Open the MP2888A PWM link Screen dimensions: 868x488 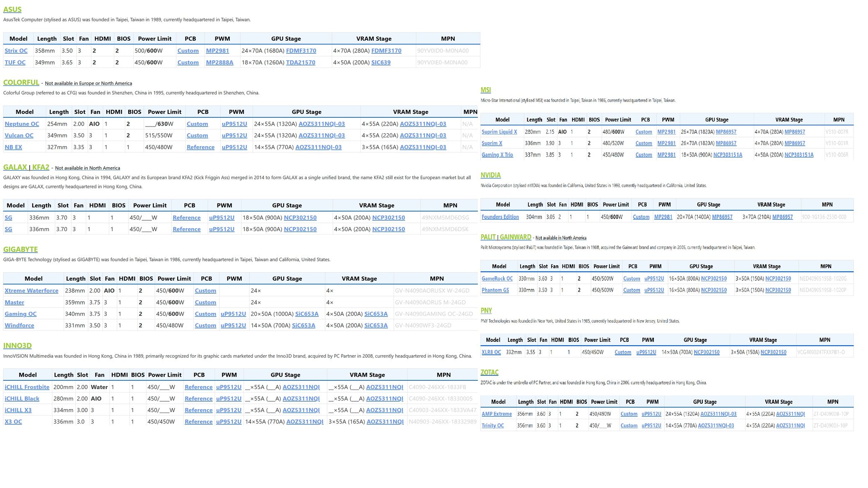(220, 62)
